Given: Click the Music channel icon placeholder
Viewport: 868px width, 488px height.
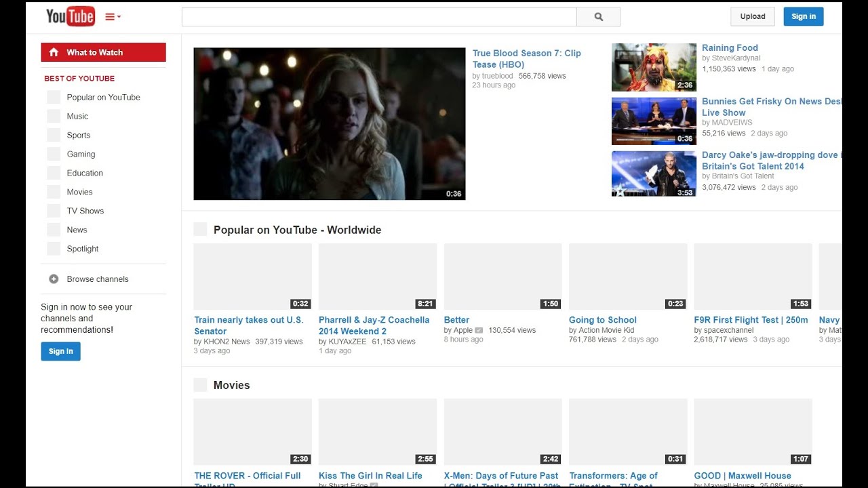Looking at the screenshot, I should click(x=54, y=116).
